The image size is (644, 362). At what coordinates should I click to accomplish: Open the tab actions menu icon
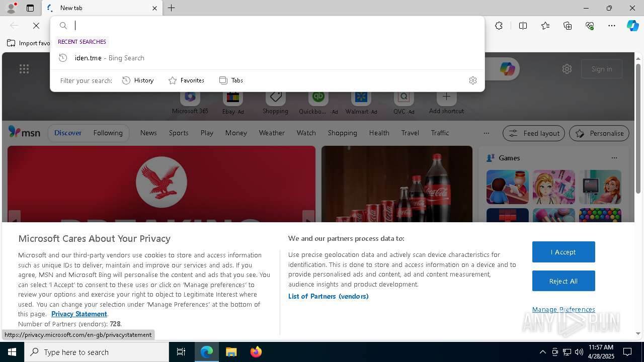[30, 8]
